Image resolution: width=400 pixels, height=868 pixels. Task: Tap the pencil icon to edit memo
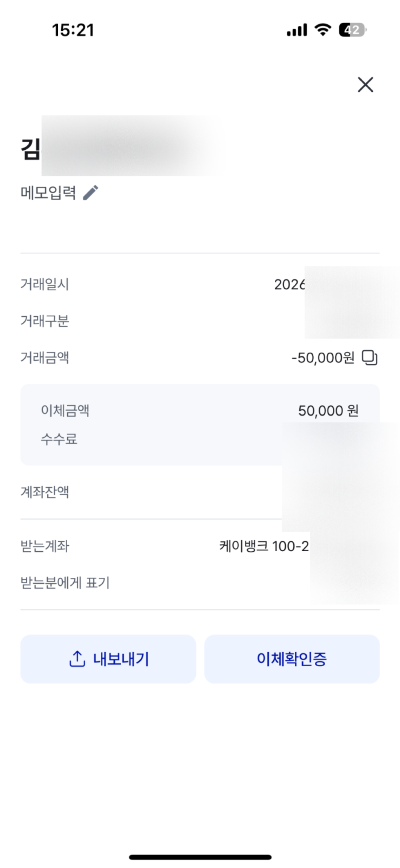click(x=91, y=193)
